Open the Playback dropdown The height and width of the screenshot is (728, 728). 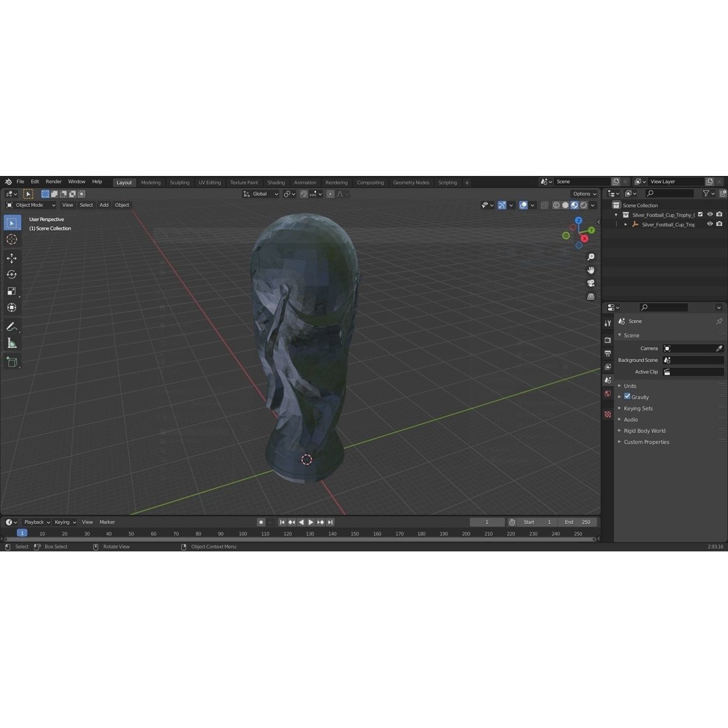36,522
